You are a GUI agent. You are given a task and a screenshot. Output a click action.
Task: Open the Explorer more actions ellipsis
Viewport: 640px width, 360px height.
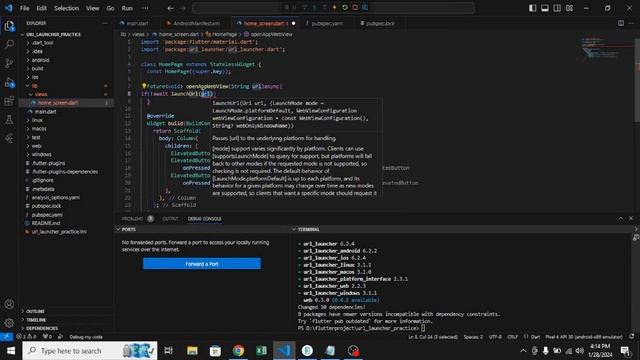click(x=105, y=23)
